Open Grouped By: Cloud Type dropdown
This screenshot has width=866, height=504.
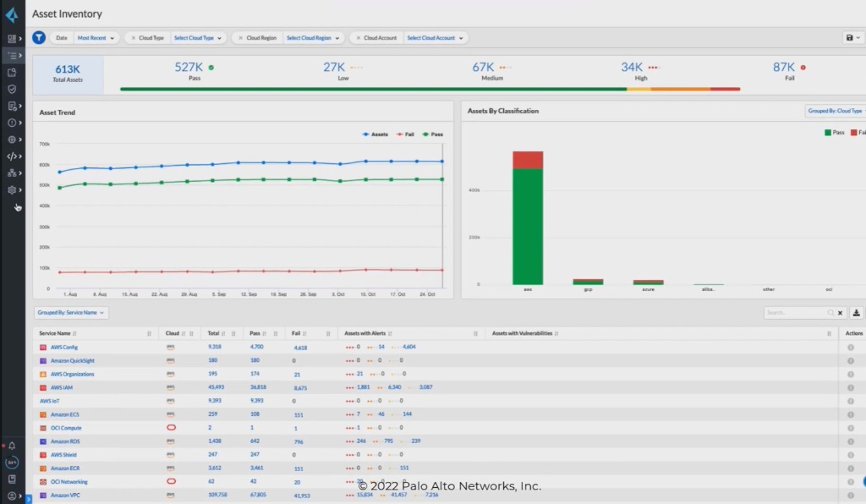pyautogui.click(x=835, y=111)
